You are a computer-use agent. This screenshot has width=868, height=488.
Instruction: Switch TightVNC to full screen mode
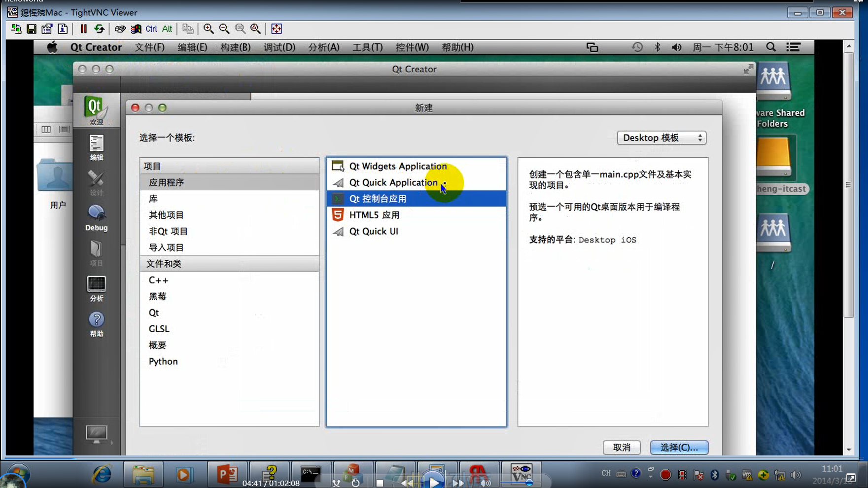click(277, 29)
